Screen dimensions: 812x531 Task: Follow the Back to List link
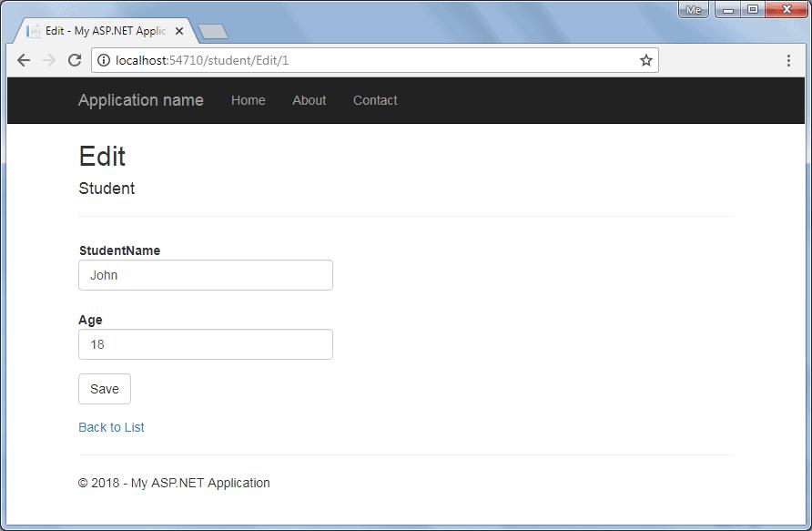tap(111, 427)
